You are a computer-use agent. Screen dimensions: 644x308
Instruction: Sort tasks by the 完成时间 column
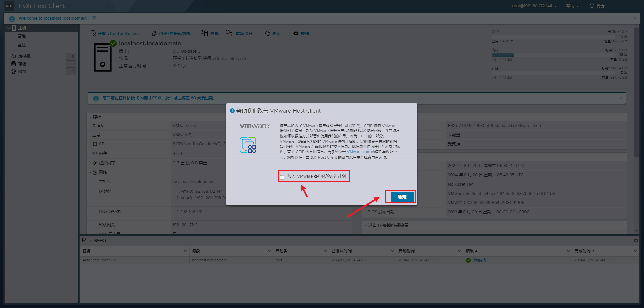(605, 251)
